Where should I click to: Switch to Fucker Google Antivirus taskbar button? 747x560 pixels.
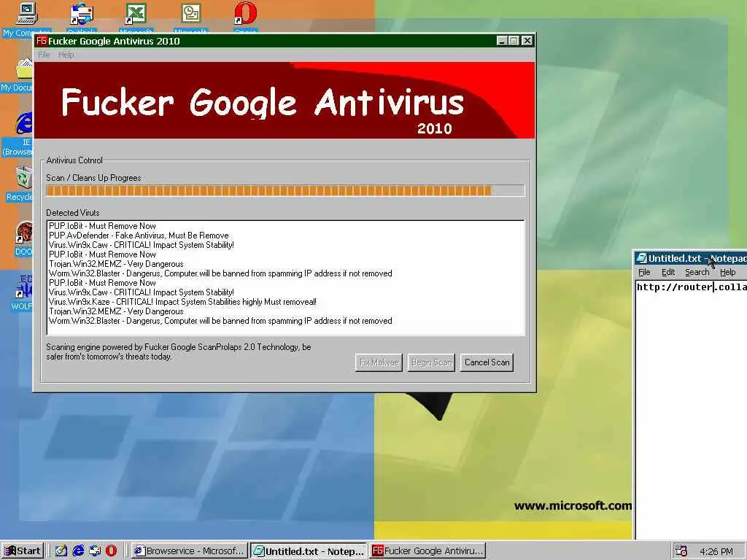click(427, 551)
